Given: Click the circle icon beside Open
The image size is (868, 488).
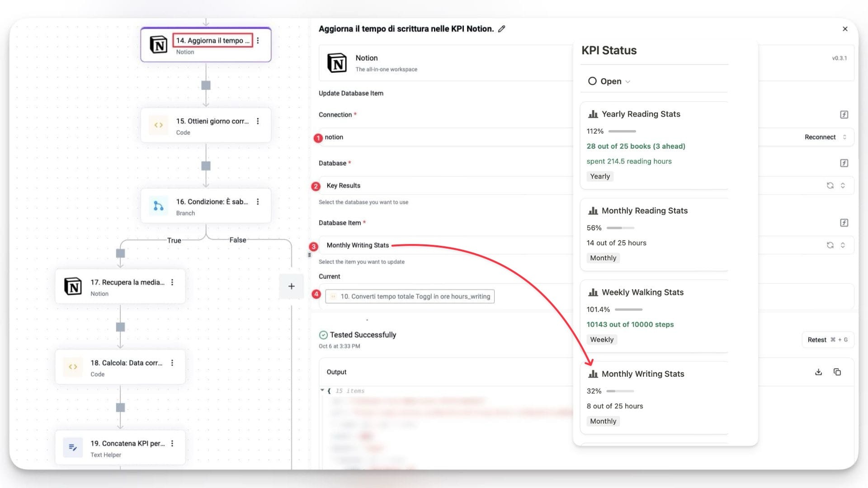Looking at the screenshot, I should pyautogui.click(x=592, y=81).
